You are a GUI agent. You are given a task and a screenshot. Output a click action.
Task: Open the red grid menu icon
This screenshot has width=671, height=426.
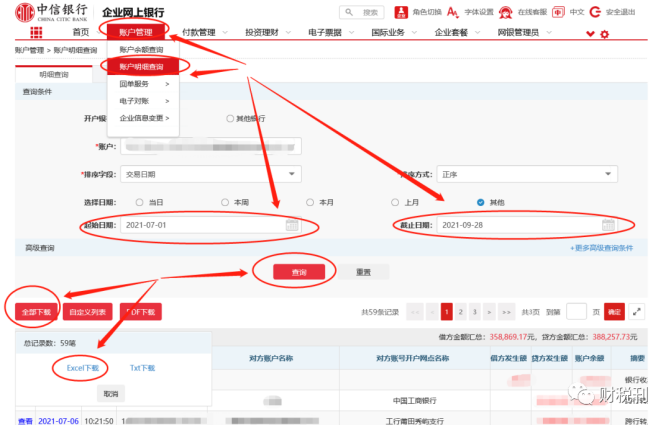[x=36, y=32]
